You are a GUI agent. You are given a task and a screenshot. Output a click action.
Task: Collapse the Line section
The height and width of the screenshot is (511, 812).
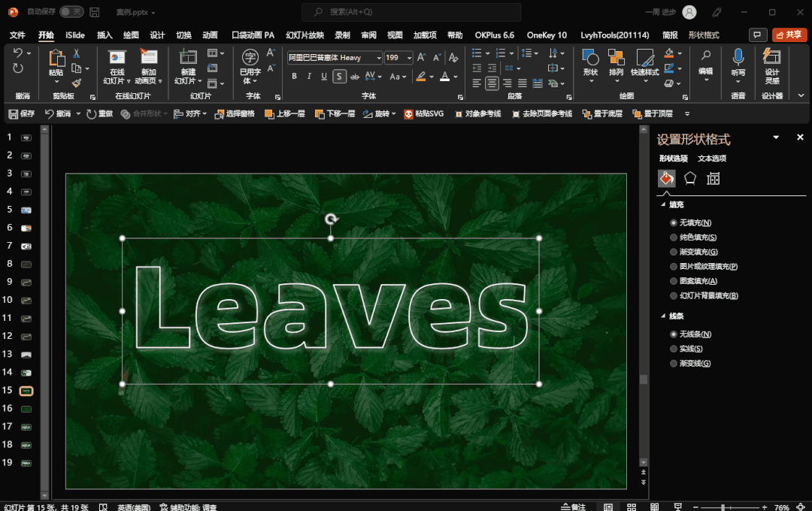[663, 316]
